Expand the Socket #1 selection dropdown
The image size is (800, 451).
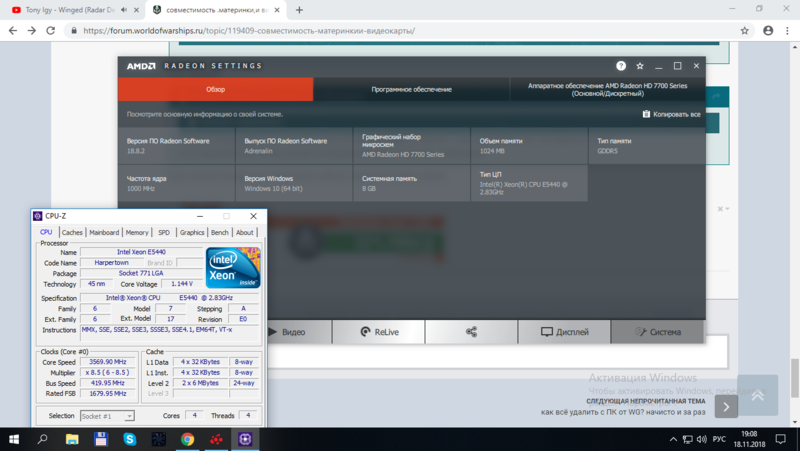coord(129,416)
